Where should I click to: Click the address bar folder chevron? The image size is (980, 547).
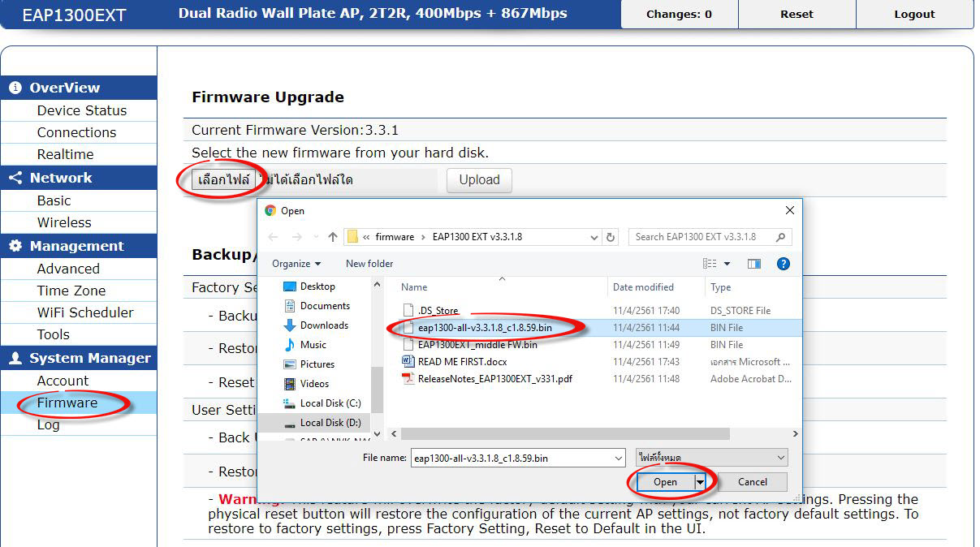[367, 237]
